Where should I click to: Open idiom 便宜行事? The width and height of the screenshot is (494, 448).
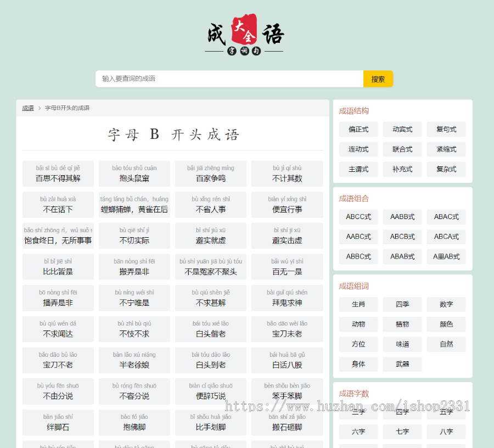[x=287, y=205]
